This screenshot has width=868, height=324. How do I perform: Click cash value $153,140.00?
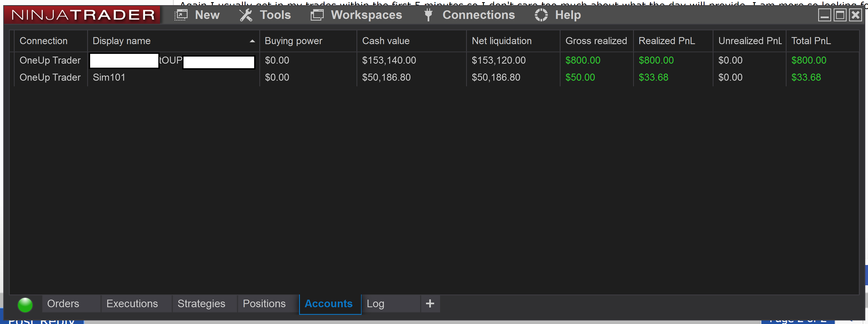coord(389,60)
